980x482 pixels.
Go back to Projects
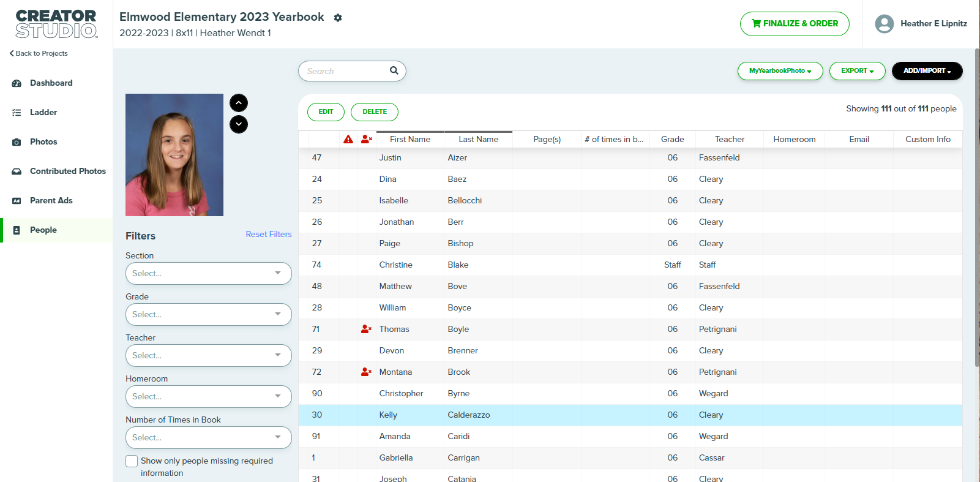[39, 53]
